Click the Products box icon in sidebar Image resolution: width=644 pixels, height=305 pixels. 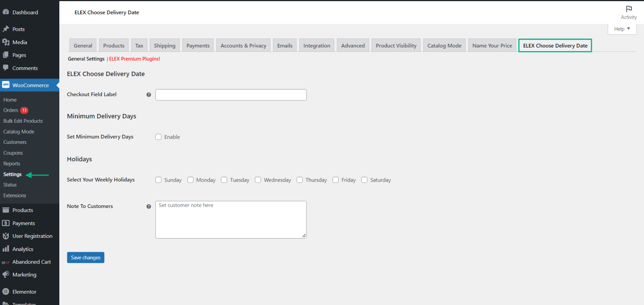[6, 210]
